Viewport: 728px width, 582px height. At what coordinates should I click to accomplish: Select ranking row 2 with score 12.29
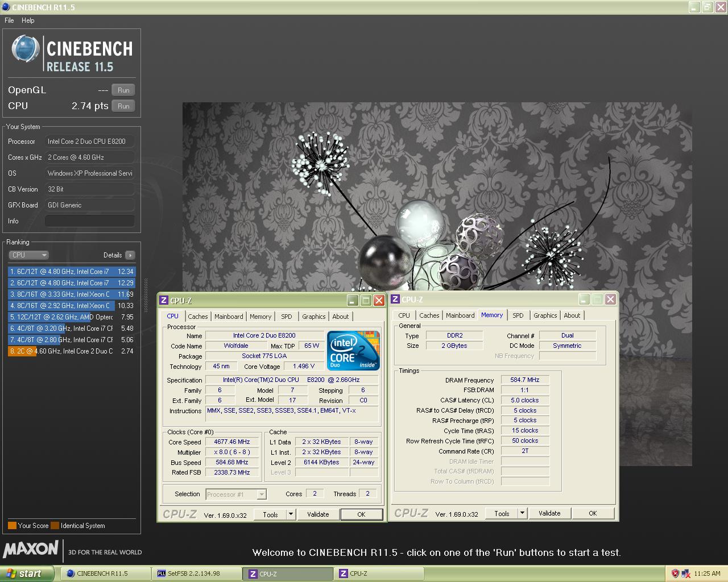72,283
